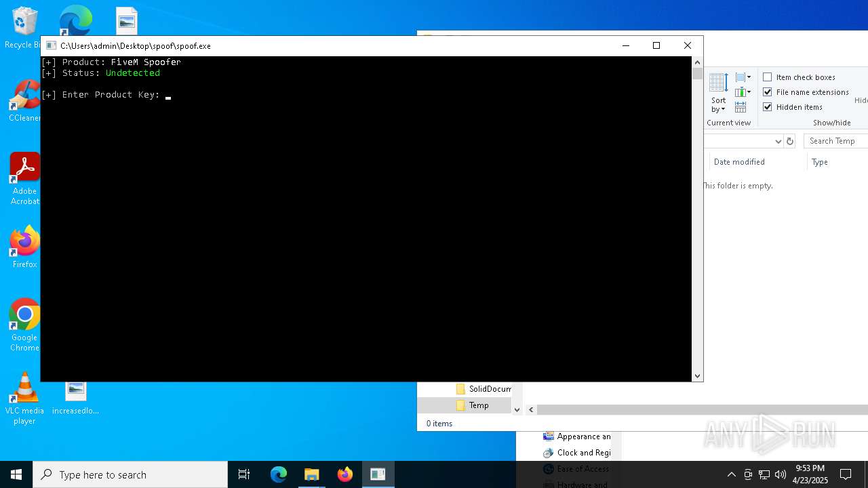Open Task View from taskbar
868x488 pixels.
coord(244,474)
